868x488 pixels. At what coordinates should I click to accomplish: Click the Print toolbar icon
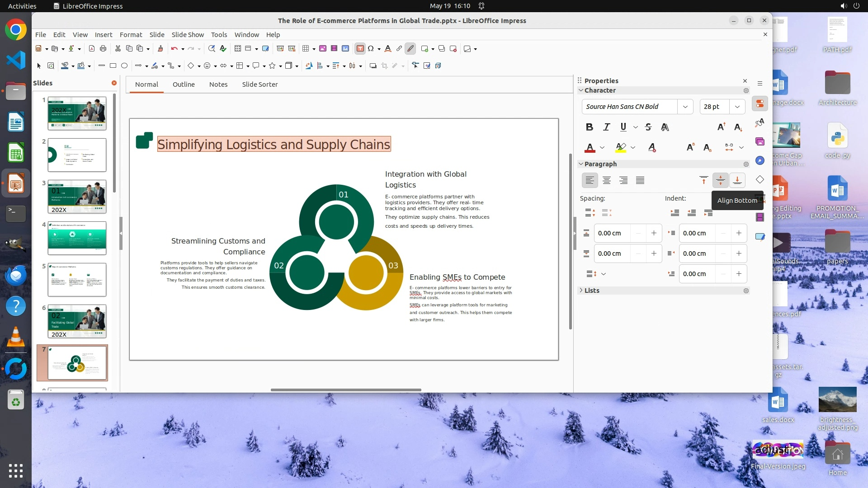[x=103, y=48]
